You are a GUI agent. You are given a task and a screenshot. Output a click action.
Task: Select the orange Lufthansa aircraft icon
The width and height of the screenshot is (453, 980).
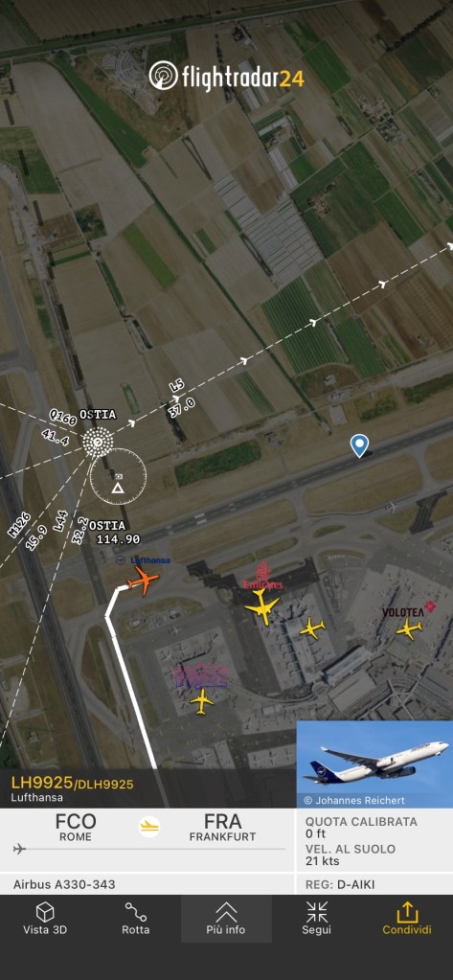click(x=143, y=581)
